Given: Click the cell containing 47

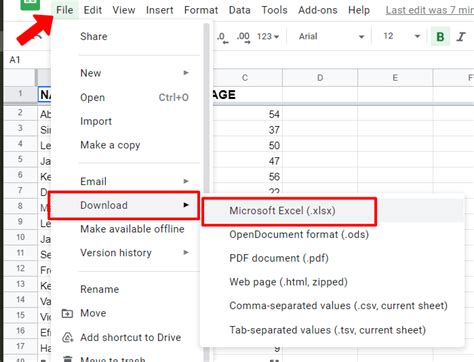Looking at the screenshot, I should 247,161.
